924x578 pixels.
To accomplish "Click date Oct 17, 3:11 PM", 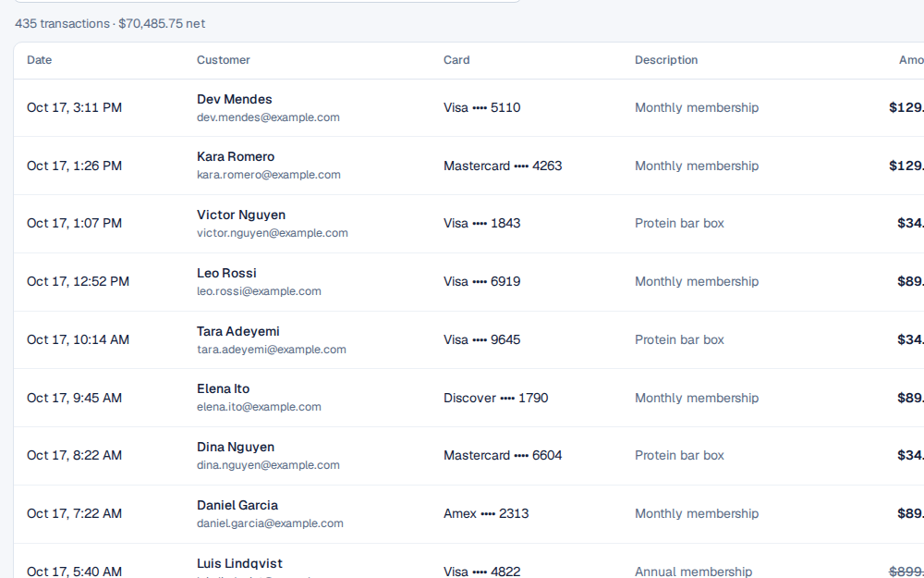I will coord(74,107).
